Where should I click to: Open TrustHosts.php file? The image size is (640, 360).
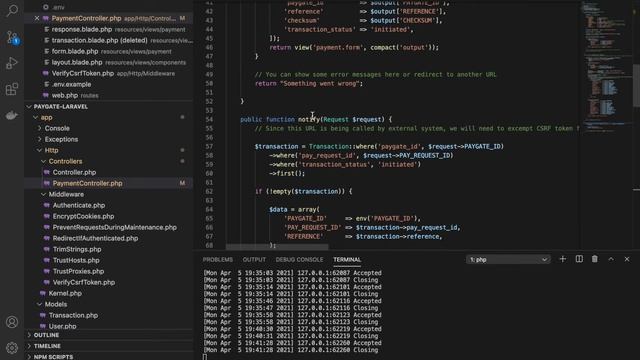coord(109,261)
